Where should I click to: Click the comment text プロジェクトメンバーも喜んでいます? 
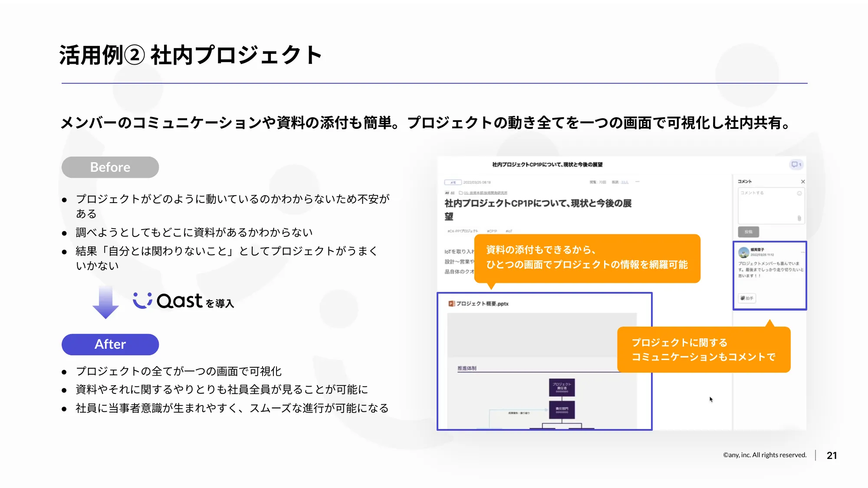point(771,269)
